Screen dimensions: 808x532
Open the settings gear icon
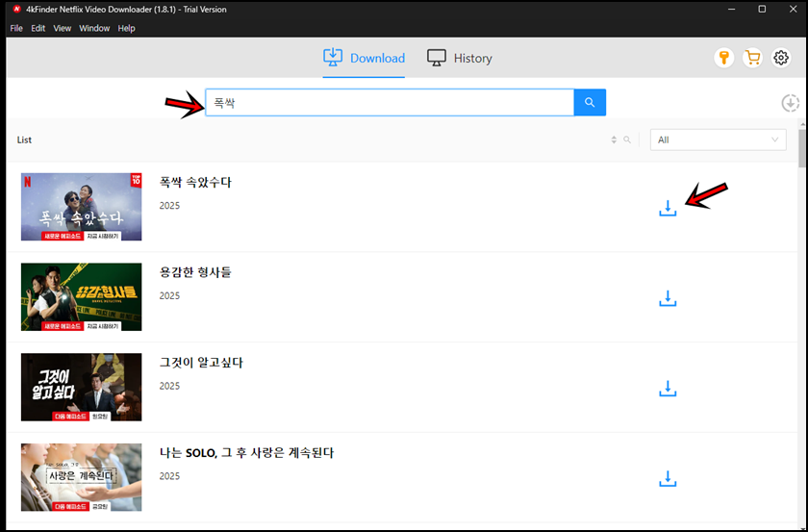tap(781, 58)
